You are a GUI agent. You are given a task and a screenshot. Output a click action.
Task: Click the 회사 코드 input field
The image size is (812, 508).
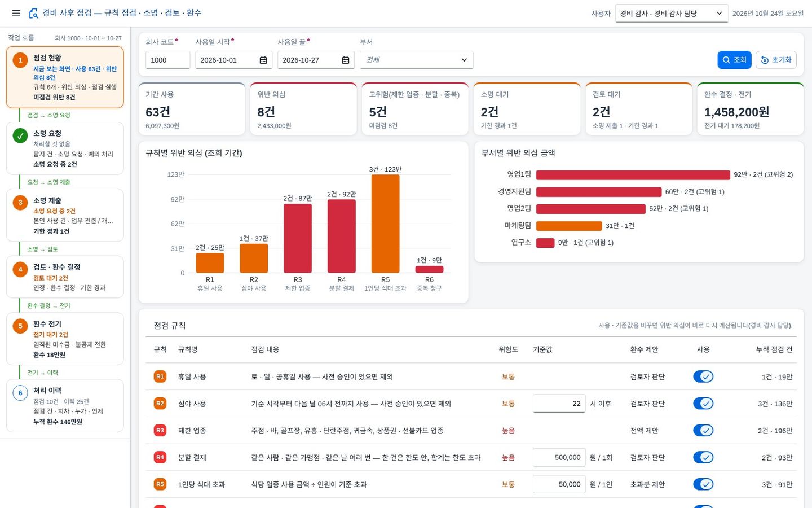(x=167, y=60)
